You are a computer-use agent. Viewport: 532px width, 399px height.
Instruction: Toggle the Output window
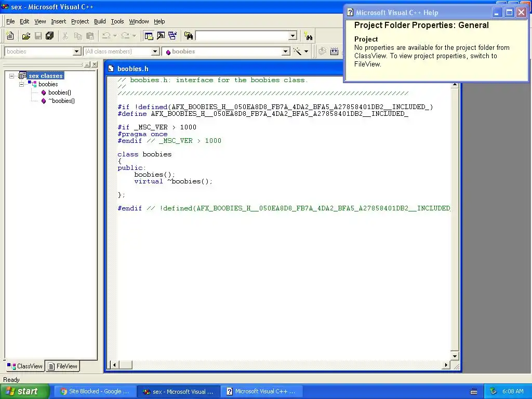click(161, 36)
